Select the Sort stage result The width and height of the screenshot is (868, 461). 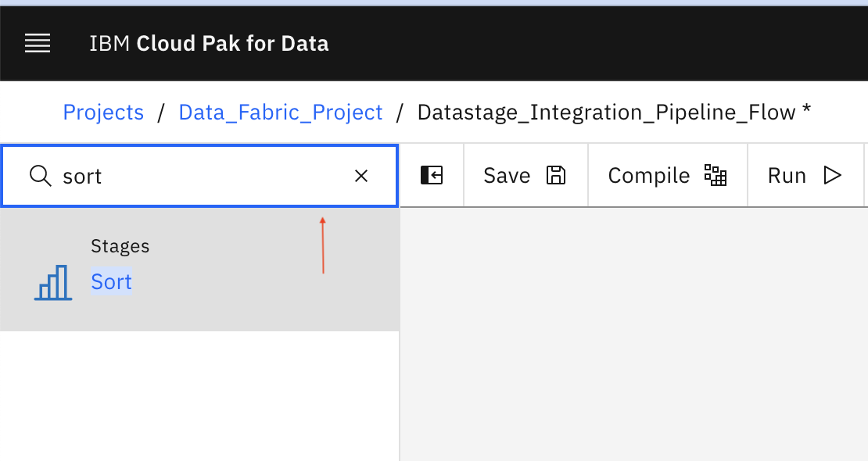coord(111,282)
